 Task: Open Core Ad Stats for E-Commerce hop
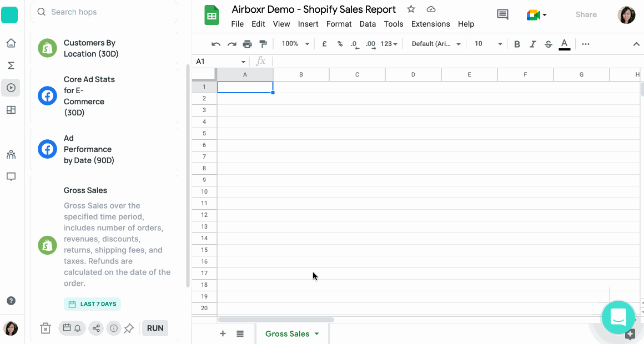pos(104,96)
